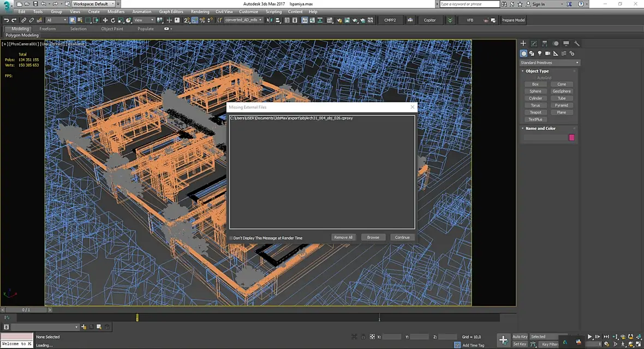Click the pink object color swatch
This screenshot has width=644, height=349.
point(571,137)
